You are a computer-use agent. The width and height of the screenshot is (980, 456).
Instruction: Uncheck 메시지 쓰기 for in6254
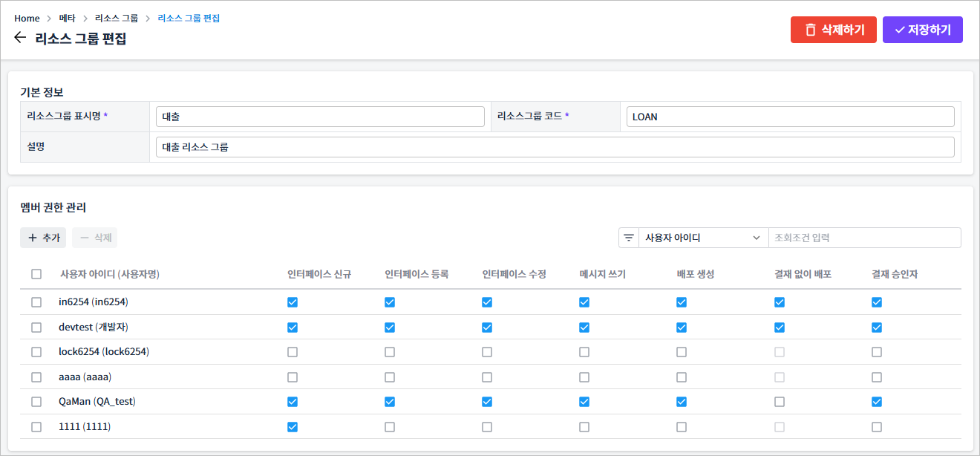pos(584,302)
